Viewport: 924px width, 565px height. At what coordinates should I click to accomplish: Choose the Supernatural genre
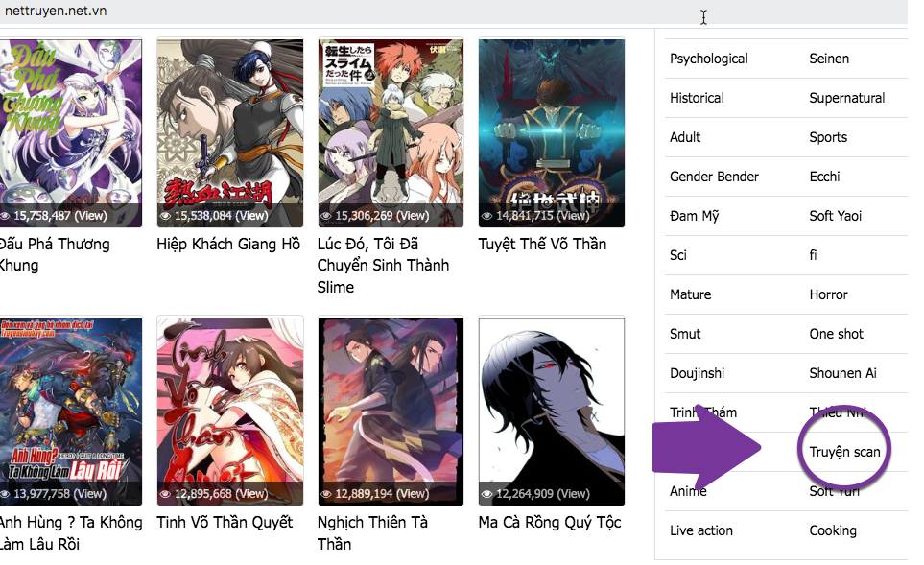click(847, 99)
